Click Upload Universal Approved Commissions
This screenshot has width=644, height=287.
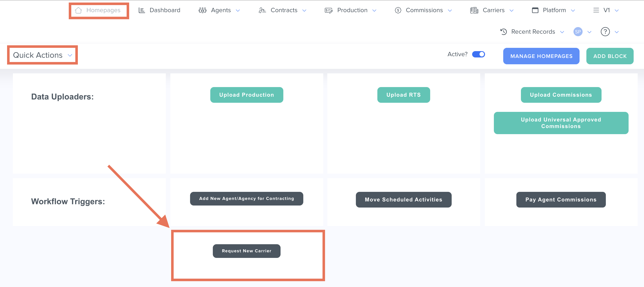[561, 123]
